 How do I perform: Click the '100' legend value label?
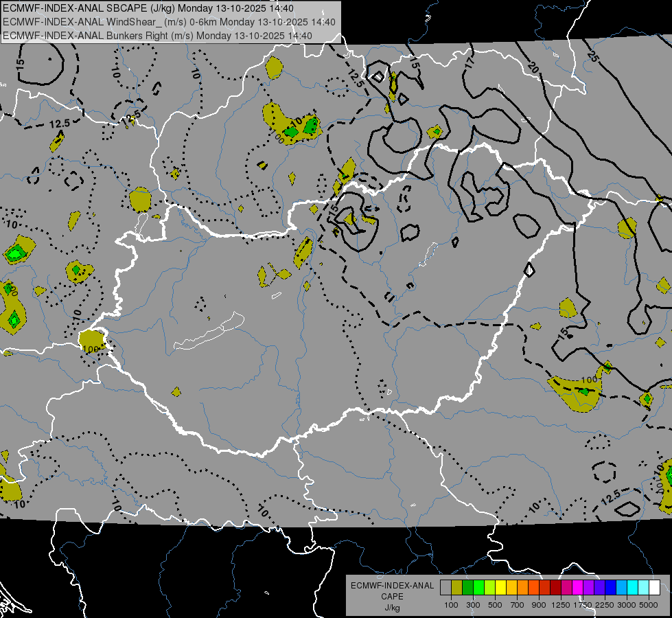coord(451,605)
